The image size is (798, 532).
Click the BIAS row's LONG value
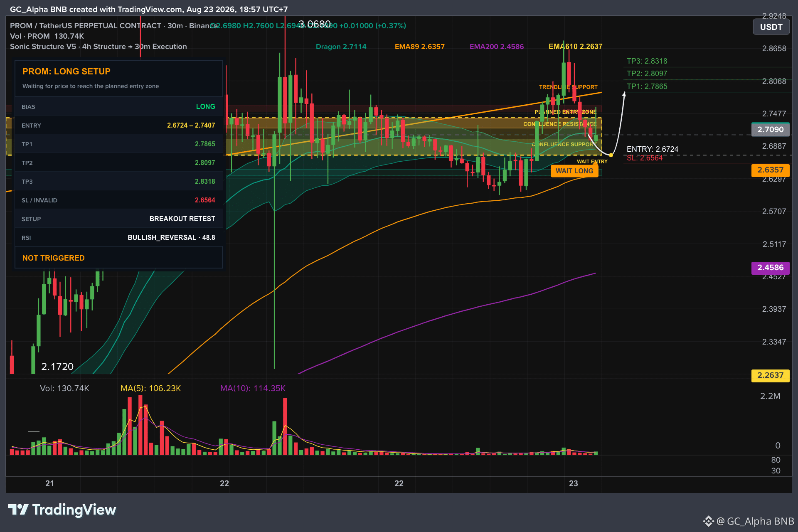pos(205,107)
